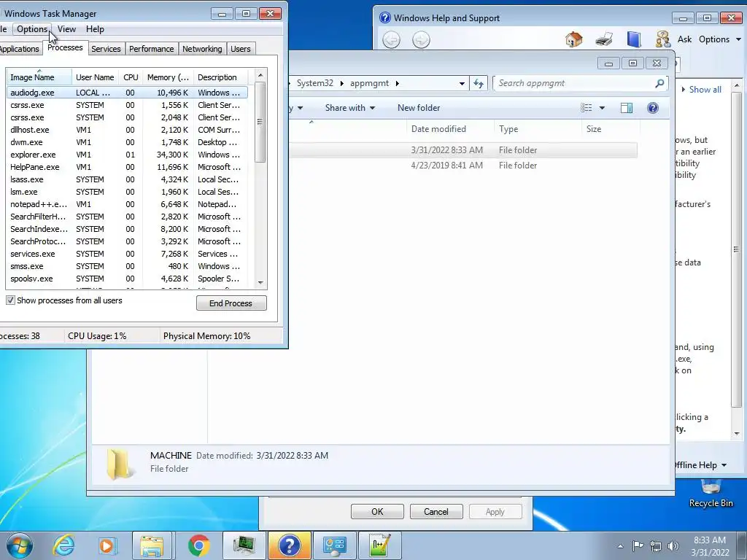This screenshot has width=747, height=560.
Task: Sort by Memory column header
Action: click(x=169, y=77)
